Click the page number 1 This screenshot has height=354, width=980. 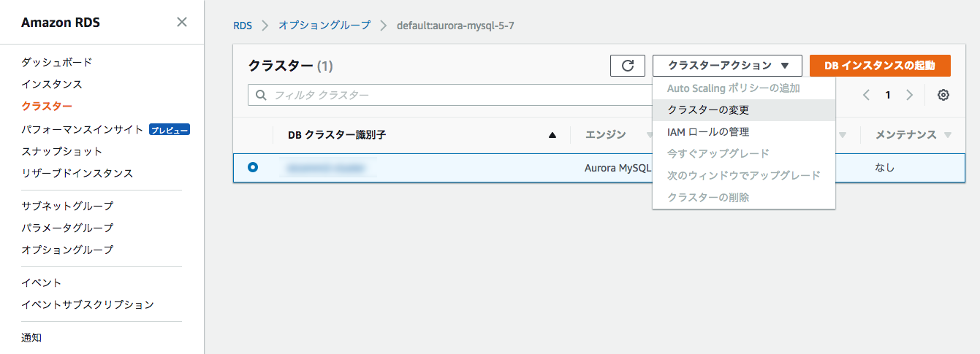point(888,95)
